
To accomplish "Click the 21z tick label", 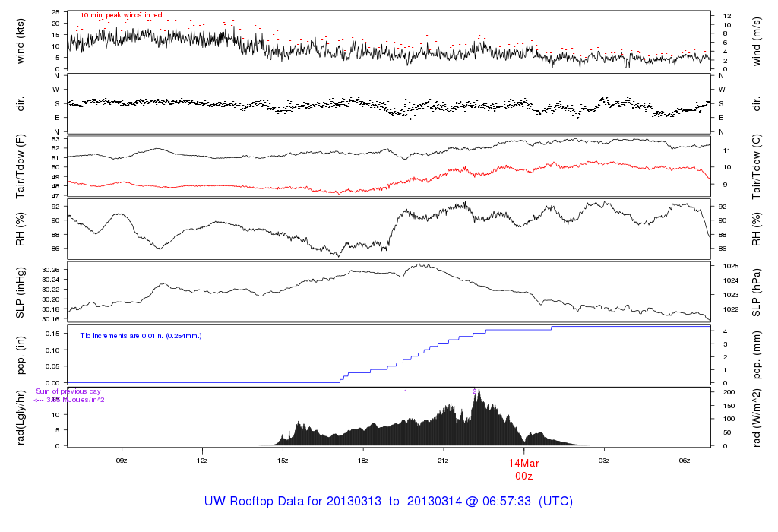I will click(x=443, y=461).
